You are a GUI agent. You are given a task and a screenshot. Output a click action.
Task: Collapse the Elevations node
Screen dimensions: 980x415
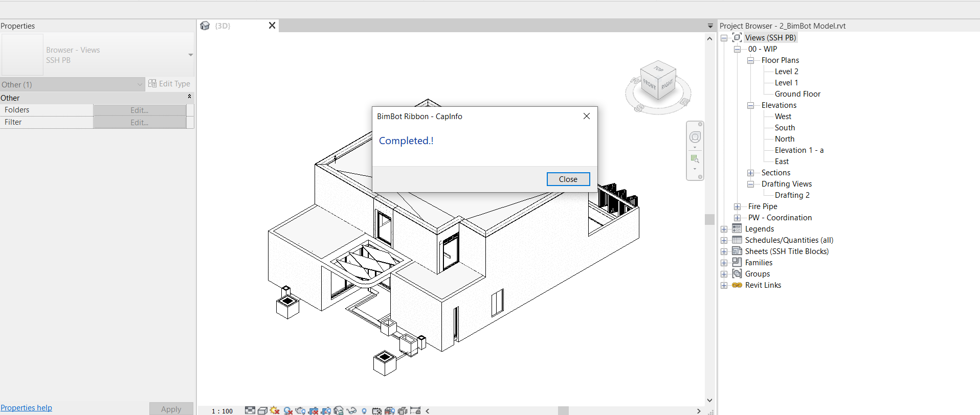point(751,105)
